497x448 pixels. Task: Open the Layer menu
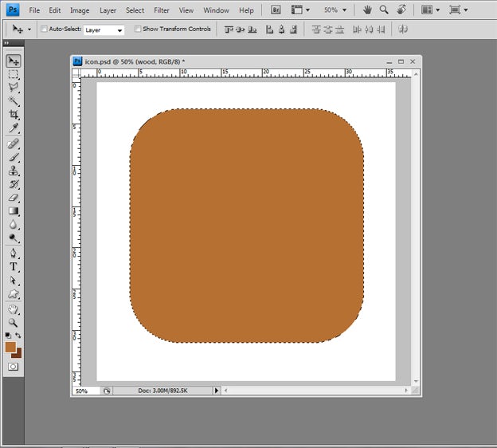pos(108,10)
